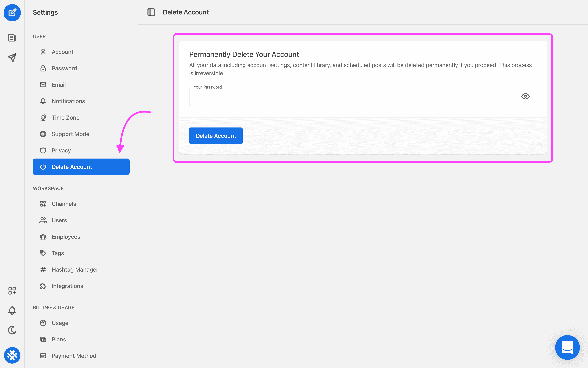Viewport: 588px width, 368px height.
Task: Open Employees settings
Action: [x=81, y=237]
